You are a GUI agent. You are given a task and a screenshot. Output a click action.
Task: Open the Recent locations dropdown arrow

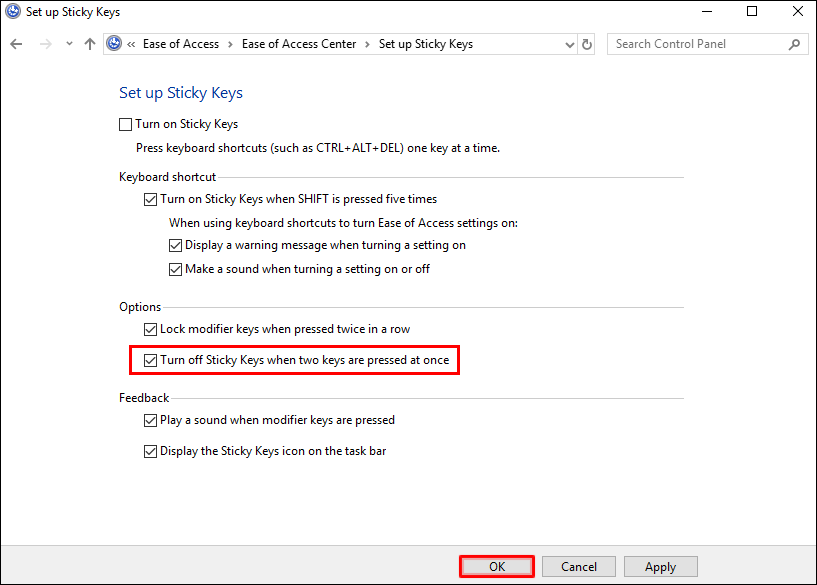[x=69, y=44]
